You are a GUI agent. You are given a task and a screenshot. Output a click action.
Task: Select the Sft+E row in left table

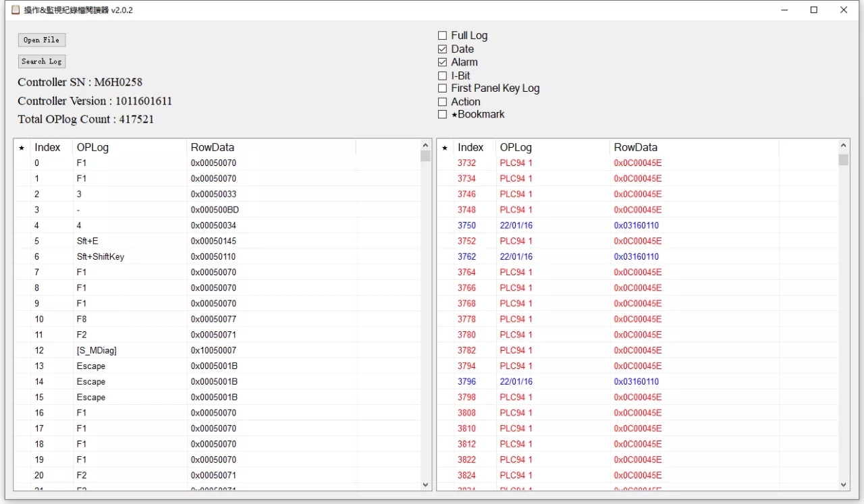217,241
